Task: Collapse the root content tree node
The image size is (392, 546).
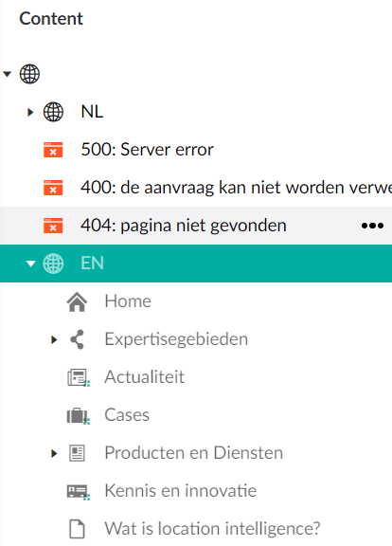Action: [7, 74]
